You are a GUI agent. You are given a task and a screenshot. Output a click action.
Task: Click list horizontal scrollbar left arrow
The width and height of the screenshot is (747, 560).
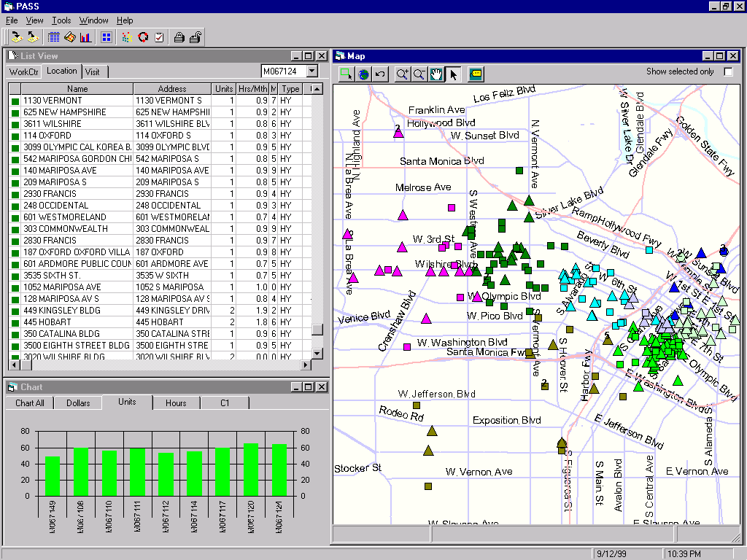point(15,365)
